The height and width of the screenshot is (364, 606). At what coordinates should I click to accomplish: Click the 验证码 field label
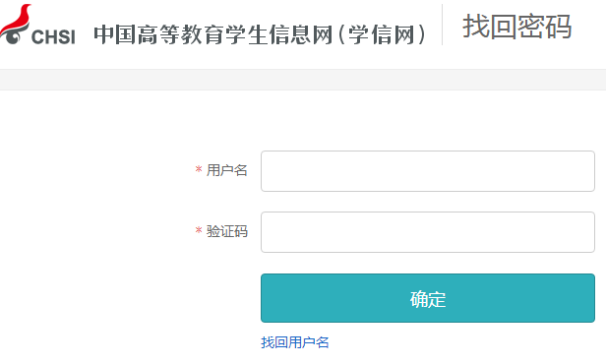[227, 231]
